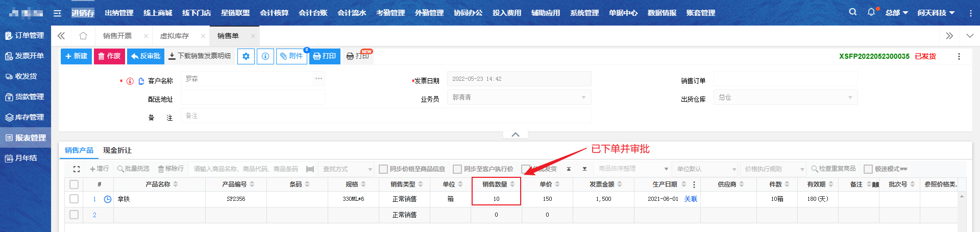Open 商品排序整理 dropdown
Viewport: 980px width, 232px height.
point(633,169)
